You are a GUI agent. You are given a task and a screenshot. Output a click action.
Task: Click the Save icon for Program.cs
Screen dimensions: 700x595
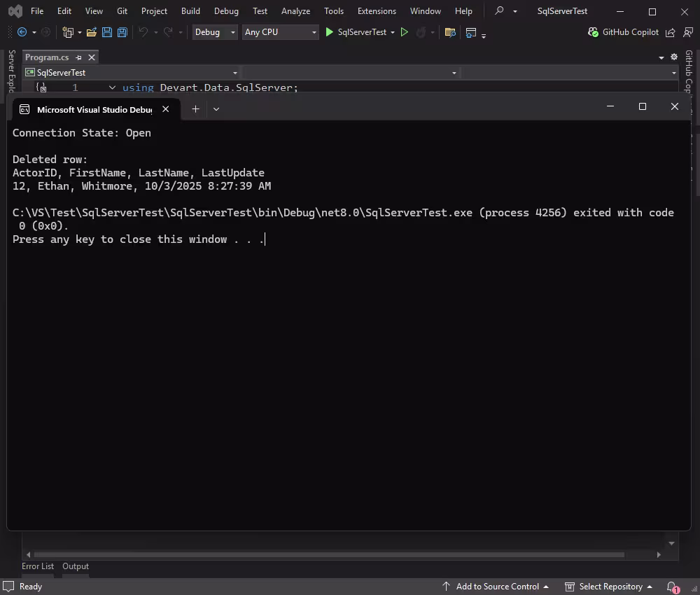(x=106, y=32)
